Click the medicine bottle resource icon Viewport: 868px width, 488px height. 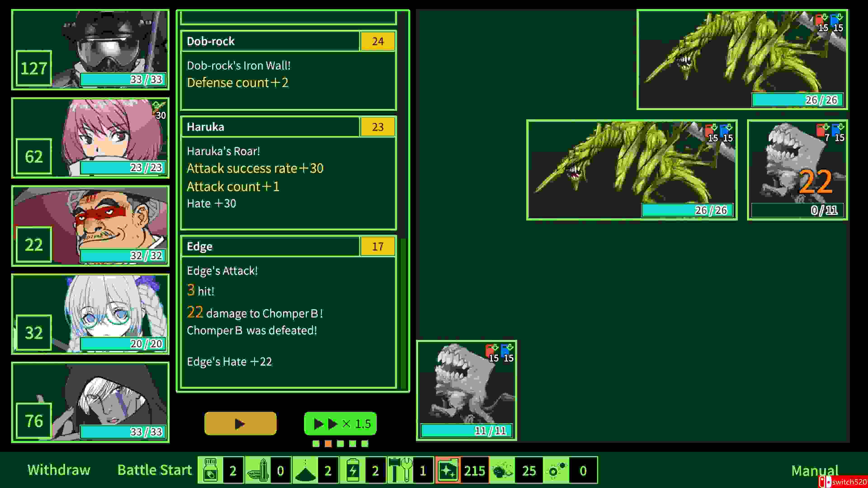[x=211, y=470]
